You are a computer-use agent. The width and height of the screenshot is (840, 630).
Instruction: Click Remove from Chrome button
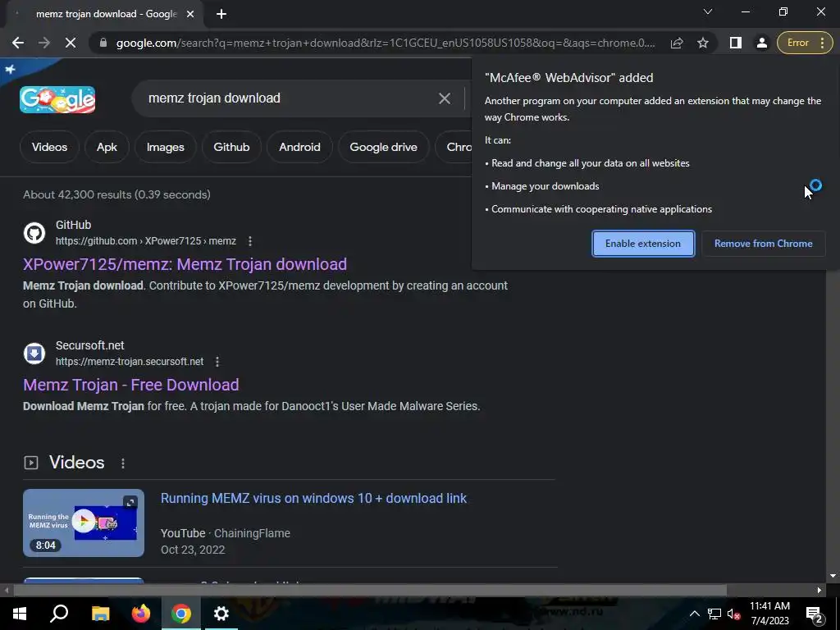764,244
